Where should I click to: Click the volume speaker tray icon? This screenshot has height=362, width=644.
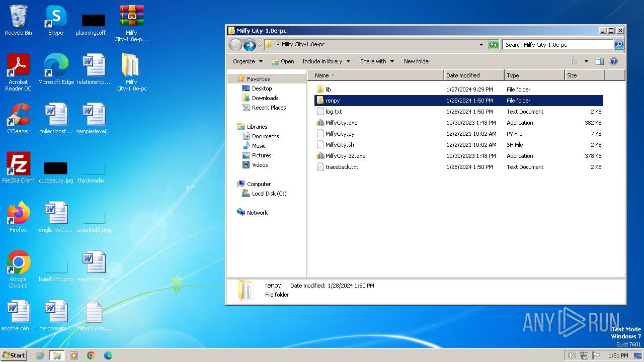tap(572, 355)
